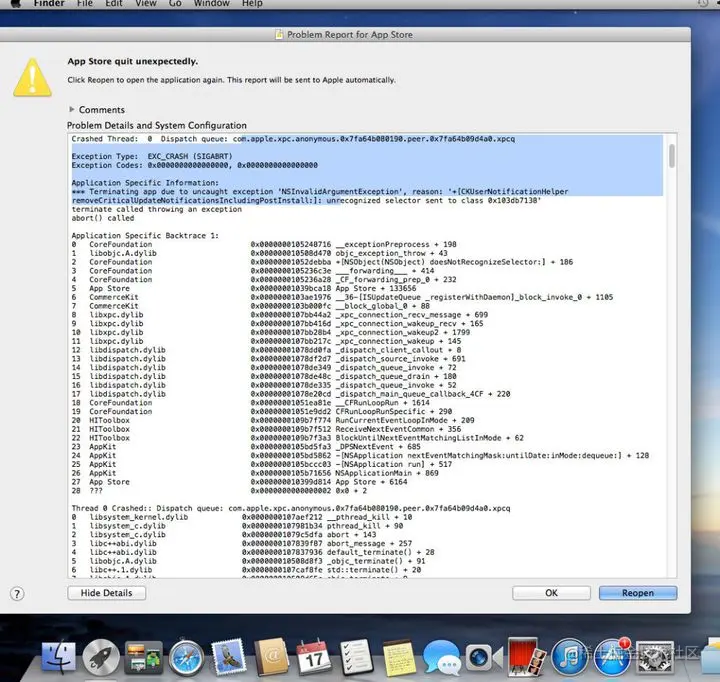The image size is (720, 682).
Task: Click the help question mark button
Action: [x=17, y=594]
